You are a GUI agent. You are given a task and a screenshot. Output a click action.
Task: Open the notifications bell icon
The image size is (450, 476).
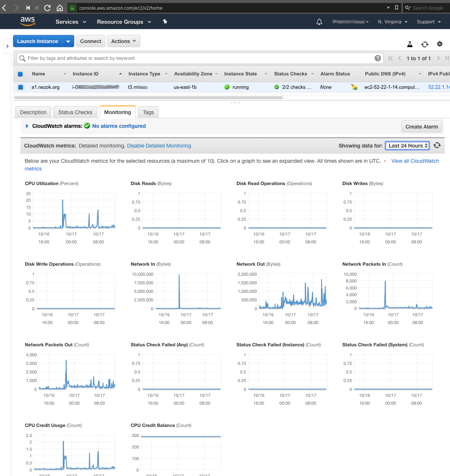tap(319, 22)
